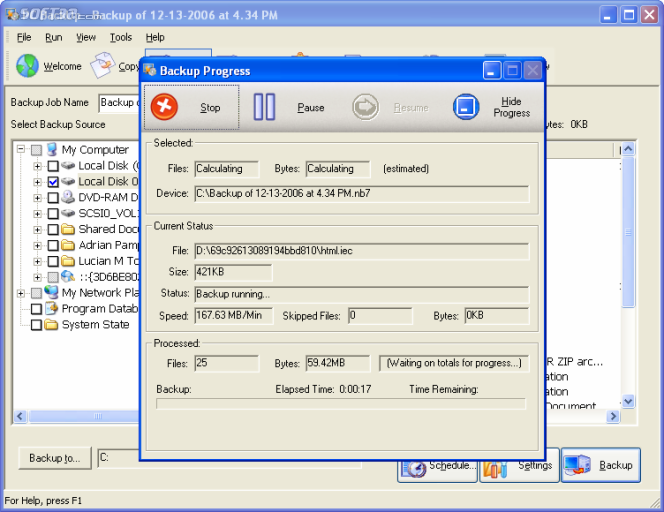Click the red Stop backup icon
The width and height of the screenshot is (664, 512).
click(164, 107)
